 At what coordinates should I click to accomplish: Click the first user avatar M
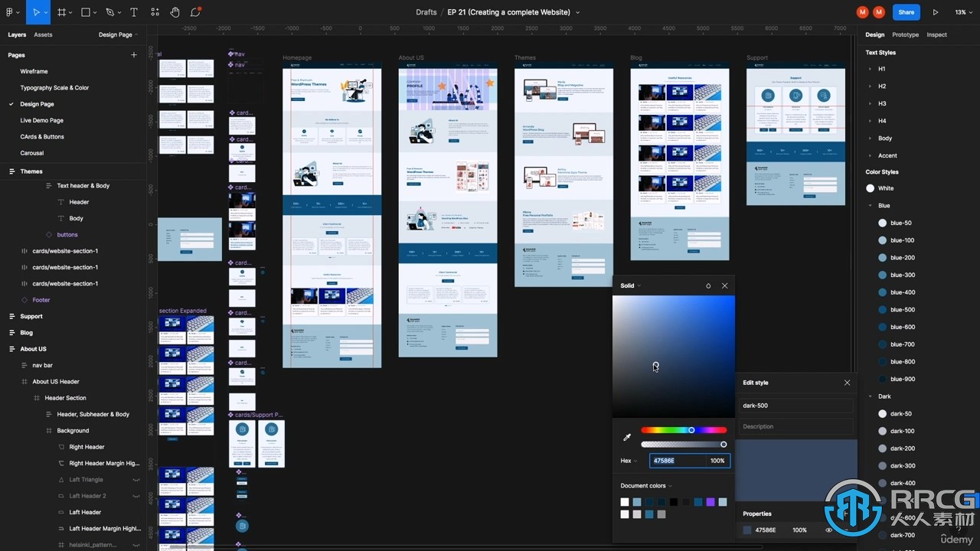[x=863, y=12]
